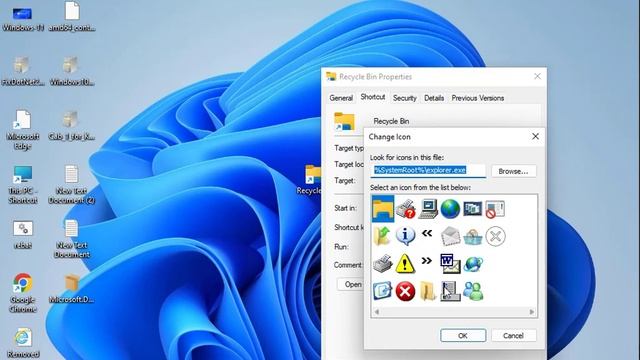Pick the plain grey printer icon
This screenshot has width=640, height=360.
(382, 264)
